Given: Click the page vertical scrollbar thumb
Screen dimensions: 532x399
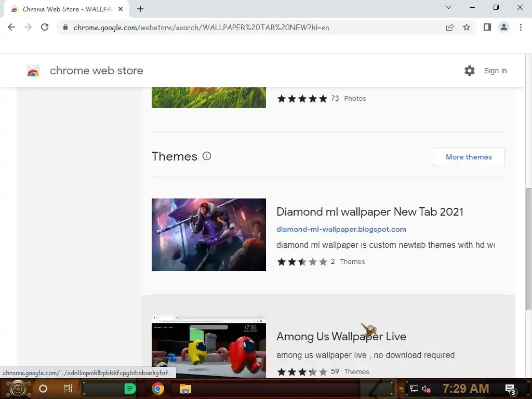Looking at the screenshot, I should (x=528, y=248).
